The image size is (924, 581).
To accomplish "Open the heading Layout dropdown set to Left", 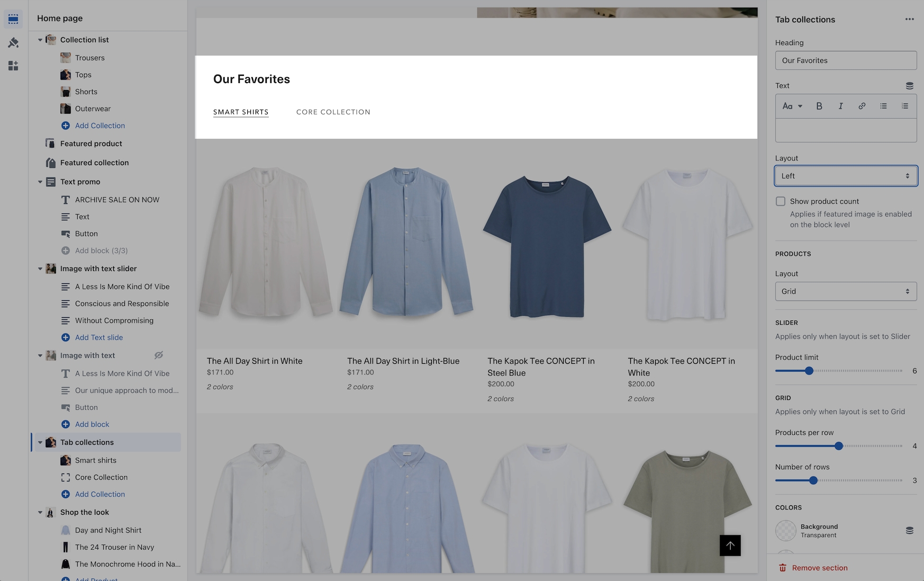I will coord(845,176).
